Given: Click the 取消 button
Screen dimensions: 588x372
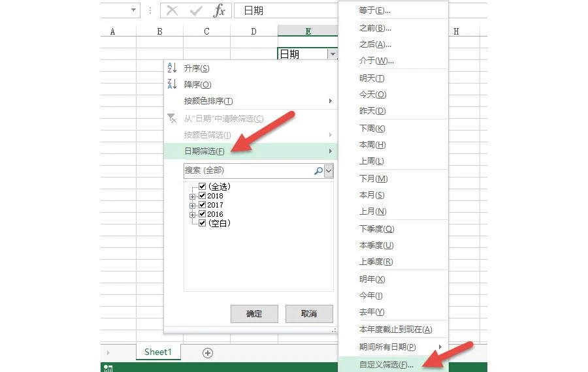Looking at the screenshot, I should pyautogui.click(x=309, y=313).
